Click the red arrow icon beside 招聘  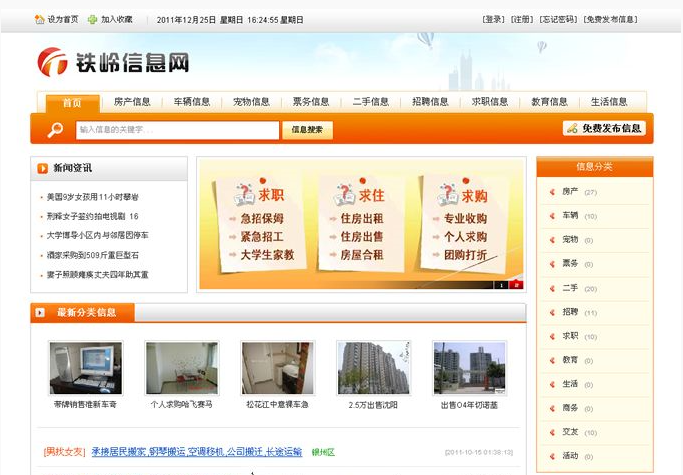pos(552,312)
